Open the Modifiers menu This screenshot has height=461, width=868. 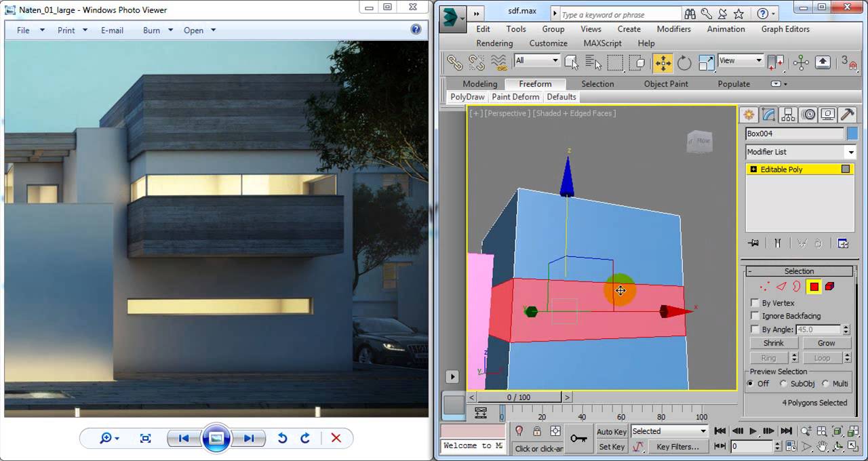pyautogui.click(x=673, y=29)
